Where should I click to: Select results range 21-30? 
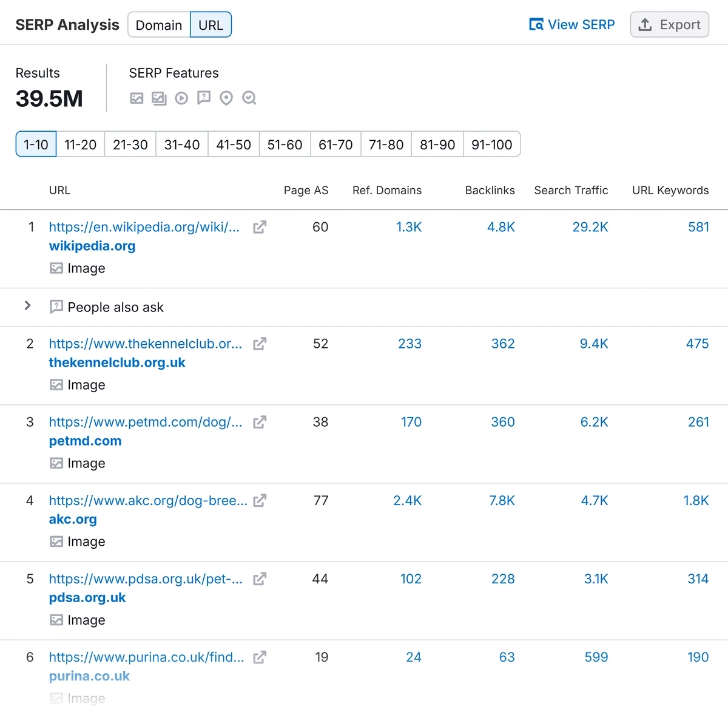130,144
